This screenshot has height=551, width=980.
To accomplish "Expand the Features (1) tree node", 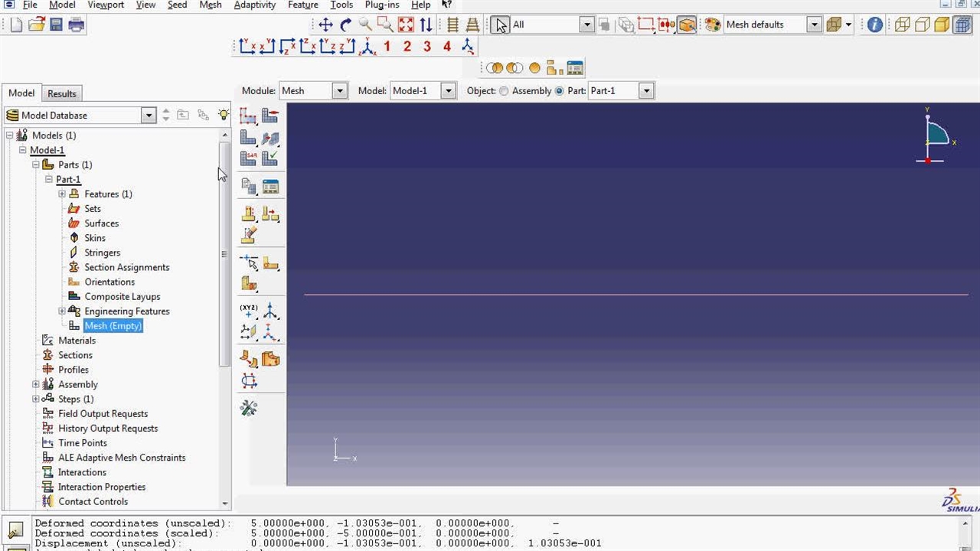I will [62, 194].
